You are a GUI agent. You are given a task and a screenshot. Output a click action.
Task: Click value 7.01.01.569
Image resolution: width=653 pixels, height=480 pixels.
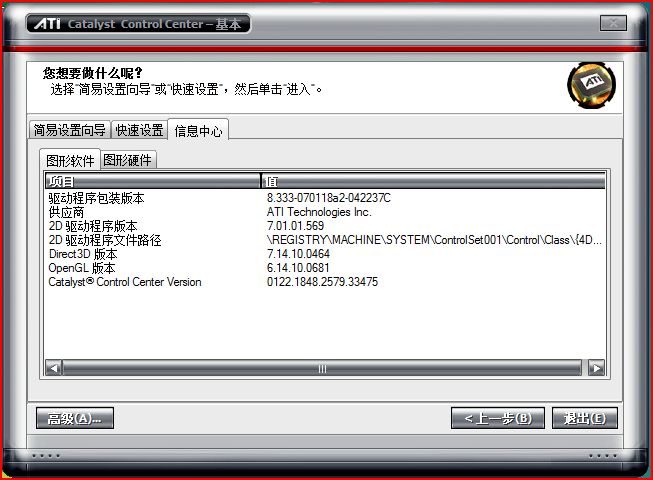[295, 226]
